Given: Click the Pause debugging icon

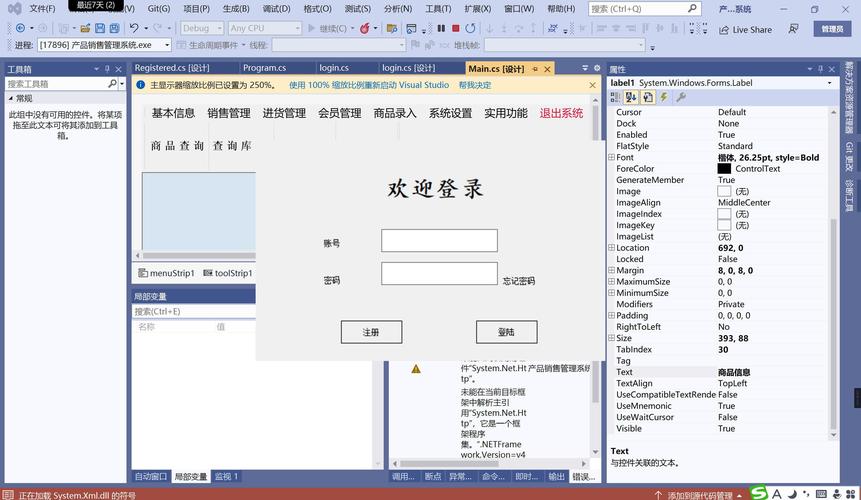Looking at the screenshot, I should [442, 28].
